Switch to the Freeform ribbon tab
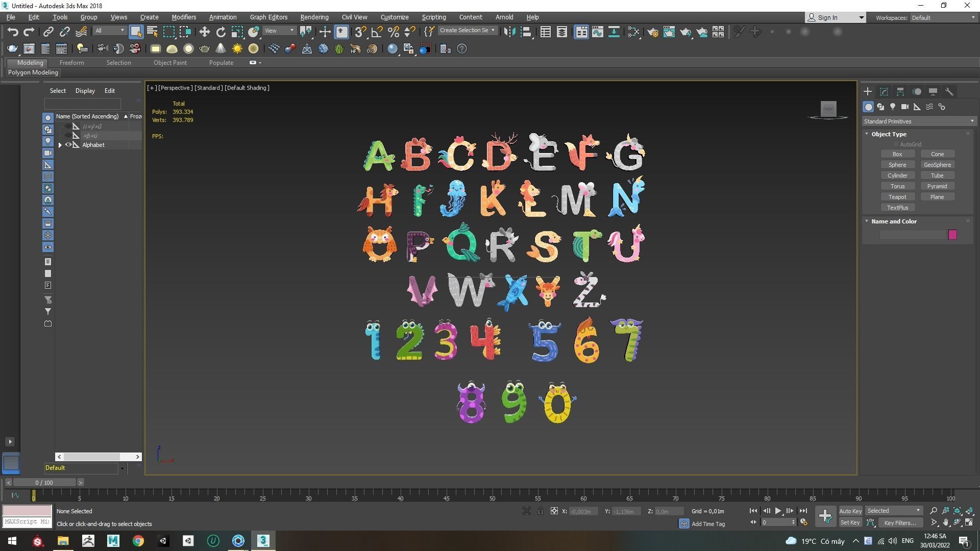980x551 pixels. [71, 63]
